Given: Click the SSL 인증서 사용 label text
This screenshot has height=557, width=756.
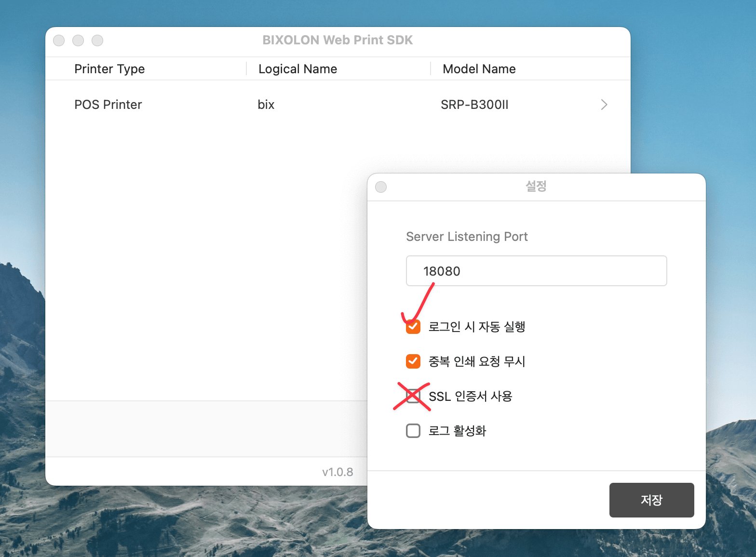Looking at the screenshot, I should click(471, 396).
